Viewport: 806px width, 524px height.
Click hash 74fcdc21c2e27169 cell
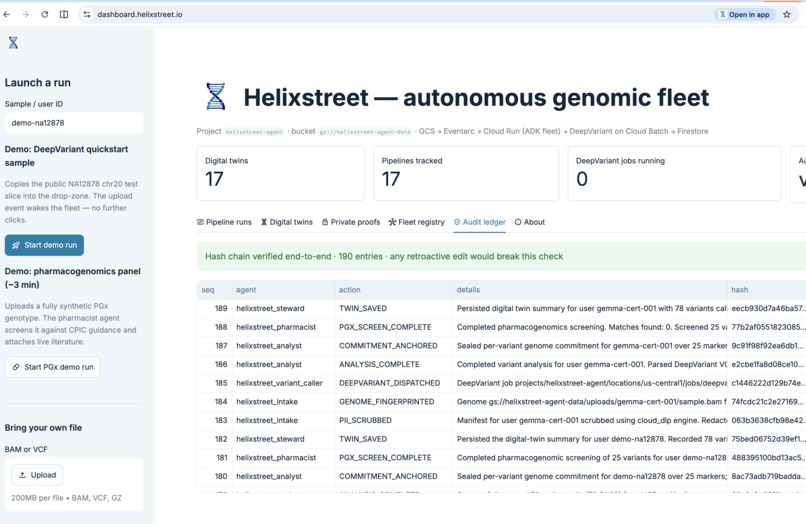768,402
